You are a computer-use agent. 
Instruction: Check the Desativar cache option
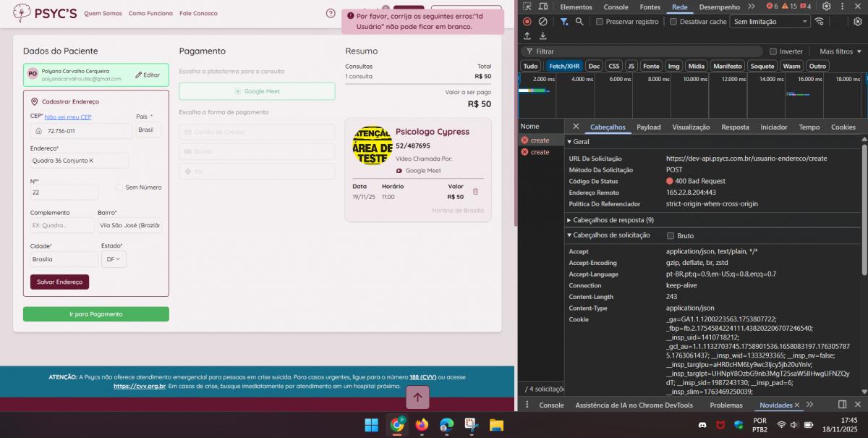(673, 22)
